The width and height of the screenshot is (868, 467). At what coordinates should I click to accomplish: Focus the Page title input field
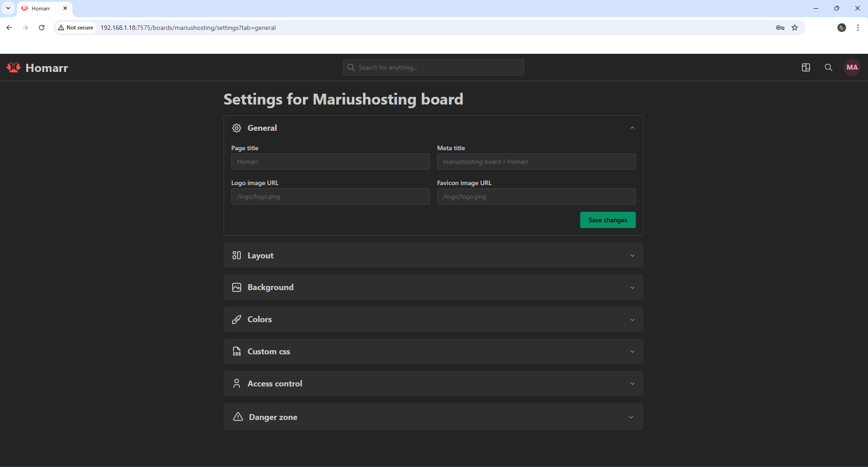point(330,162)
